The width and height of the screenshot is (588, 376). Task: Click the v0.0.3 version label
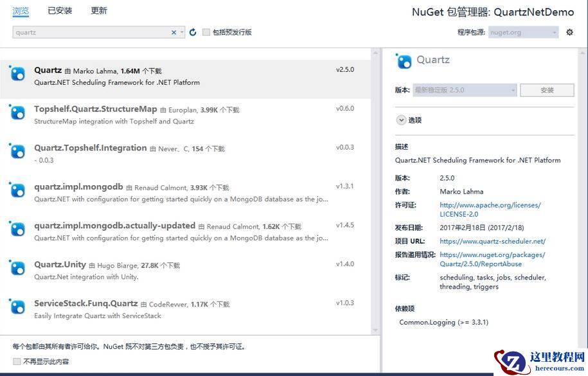point(345,147)
